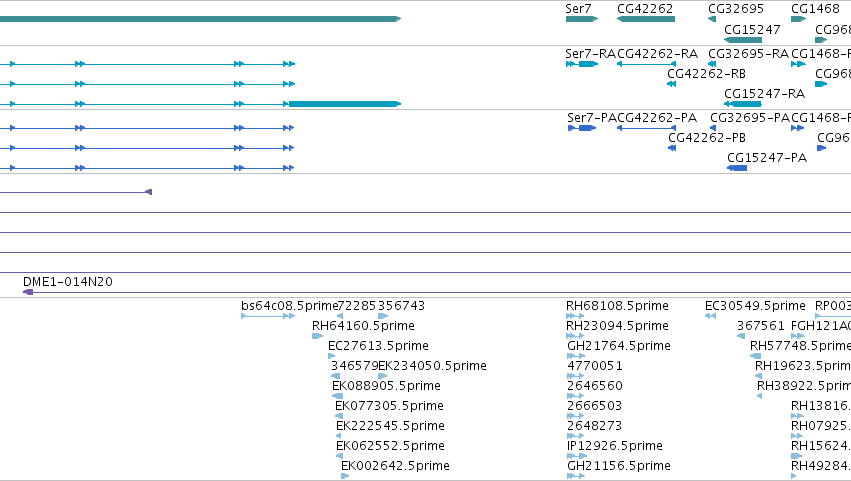Click the CG15247 gene label
The image size is (851, 481).
point(752,29)
